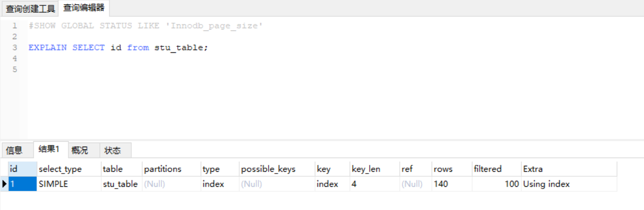Click the row indicator arrow in result grid
The height and width of the screenshot is (210, 644).
point(5,184)
